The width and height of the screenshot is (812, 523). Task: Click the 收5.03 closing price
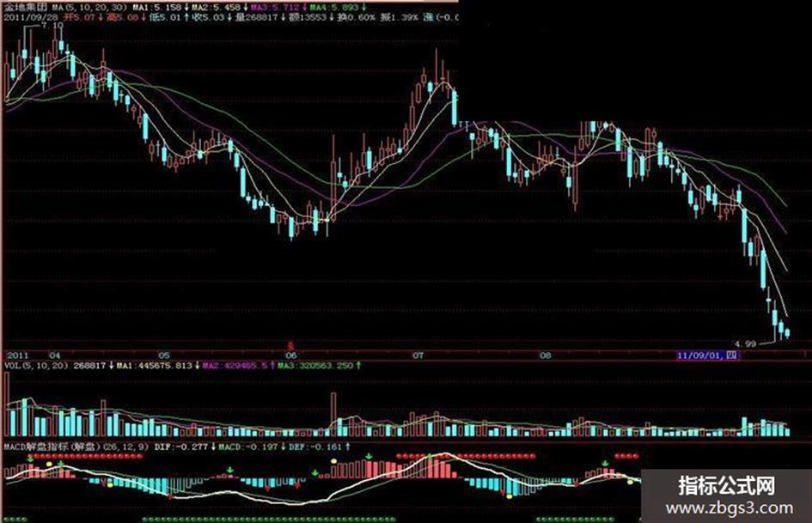tap(208, 18)
